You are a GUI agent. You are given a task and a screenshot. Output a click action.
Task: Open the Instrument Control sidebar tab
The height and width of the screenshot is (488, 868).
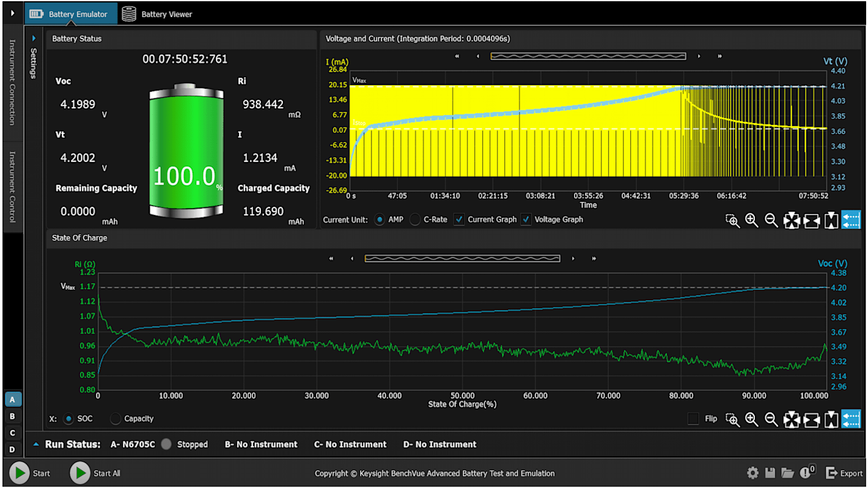(12, 185)
